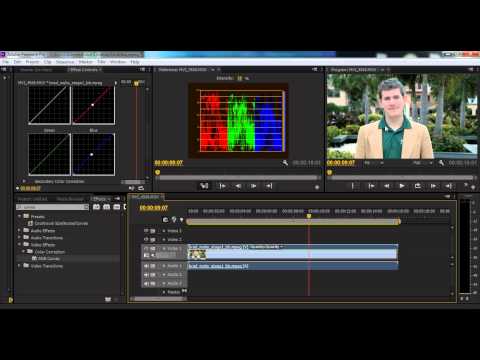The height and width of the screenshot is (360, 480).
Task: Toggle the Accelerated Effects filter icon
Action: click(x=96, y=207)
